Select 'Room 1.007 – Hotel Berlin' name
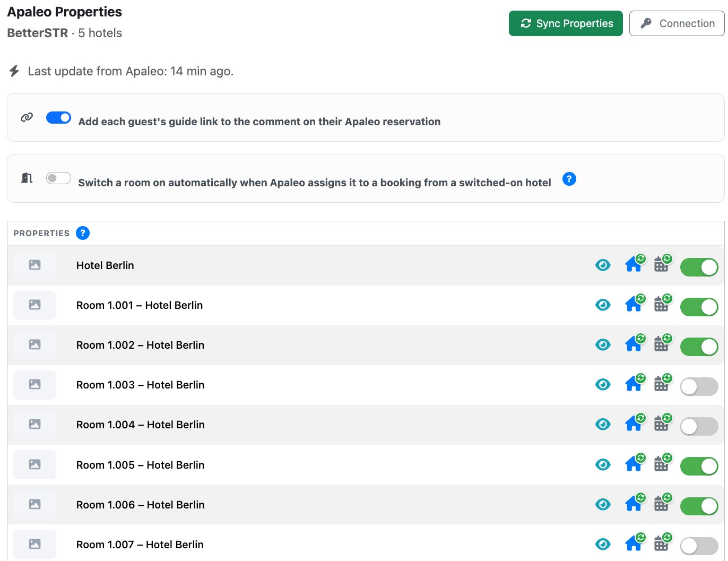 (x=140, y=545)
